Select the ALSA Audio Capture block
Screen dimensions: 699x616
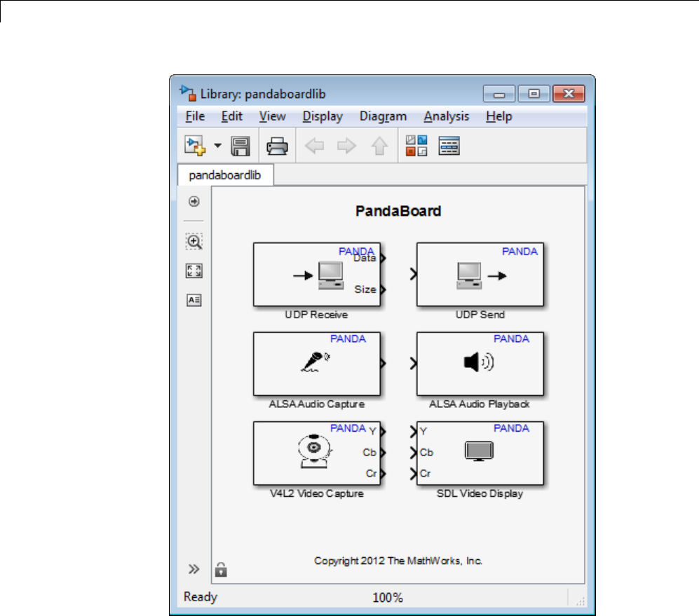click(317, 364)
